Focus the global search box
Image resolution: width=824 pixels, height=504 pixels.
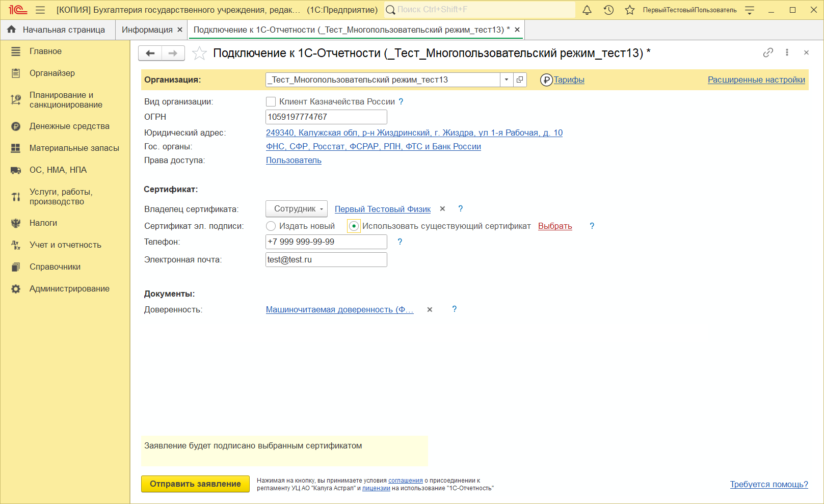point(479,10)
